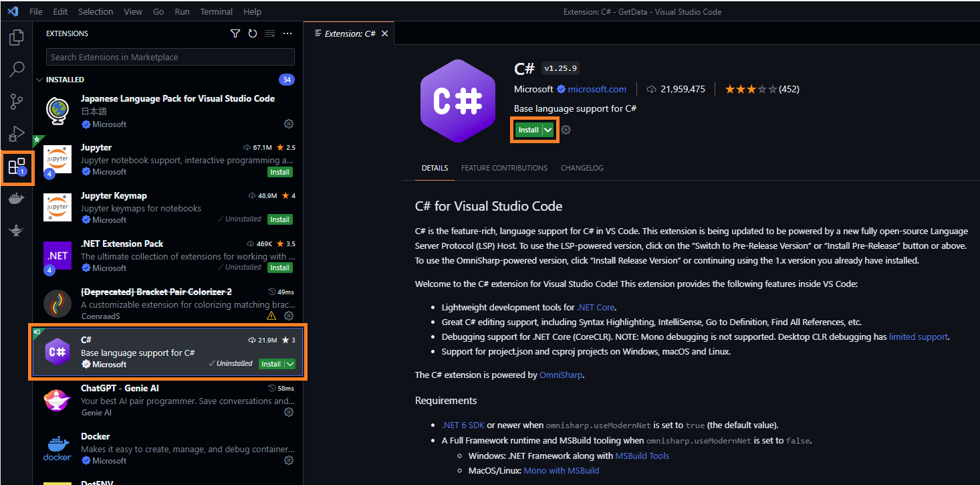Open the manage gear for ChatGPT Genie AI
This screenshot has width=980, height=485.
[x=289, y=412]
